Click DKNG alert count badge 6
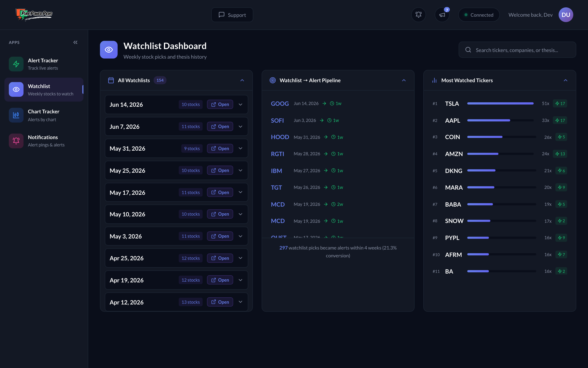Screen dimensions: 588x368 click(561, 171)
